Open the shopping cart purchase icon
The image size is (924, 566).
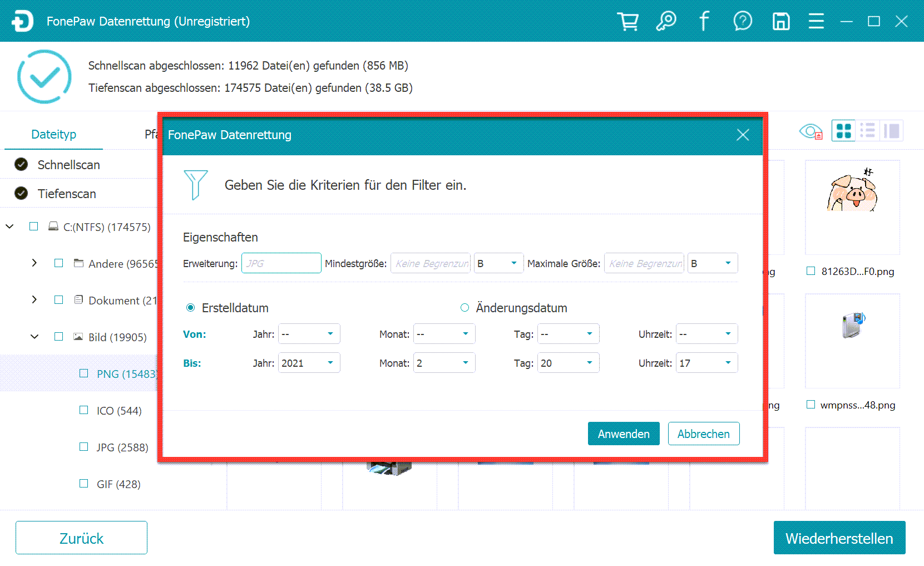pyautogui.click(x=628, y=22)
